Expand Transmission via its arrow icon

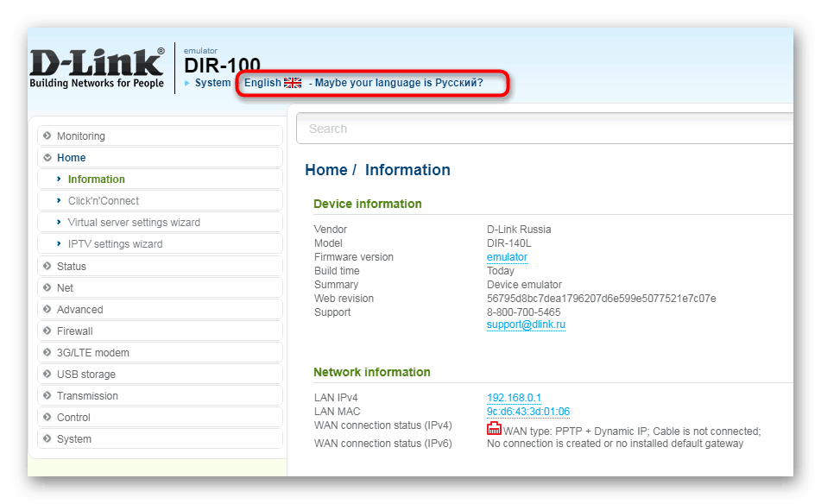click(x=47, y=395)
